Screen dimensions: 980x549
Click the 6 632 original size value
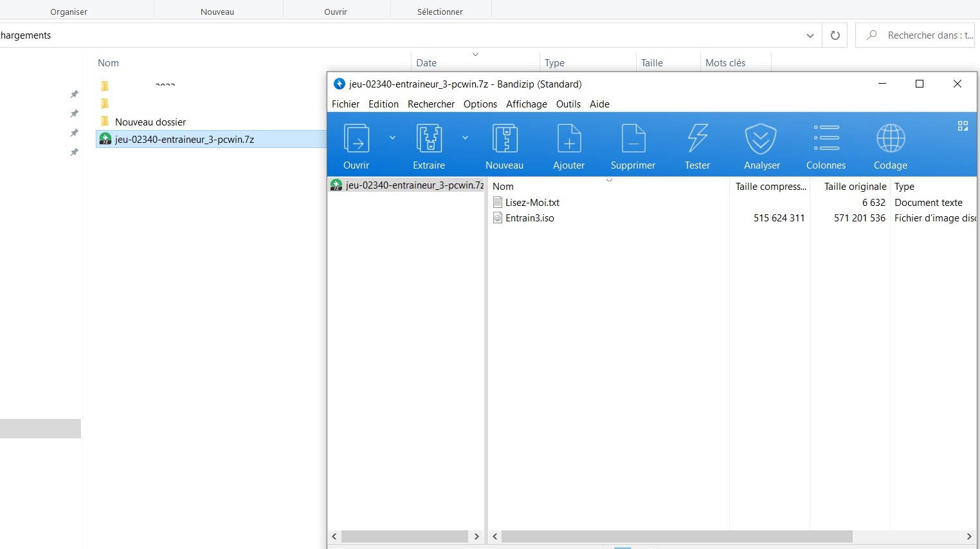(x=874, y=202)
